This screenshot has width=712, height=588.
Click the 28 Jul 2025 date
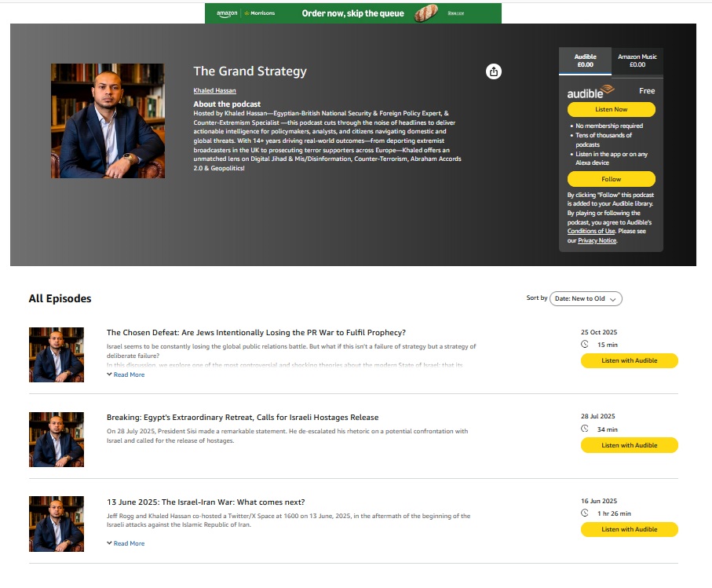point(598,416)
